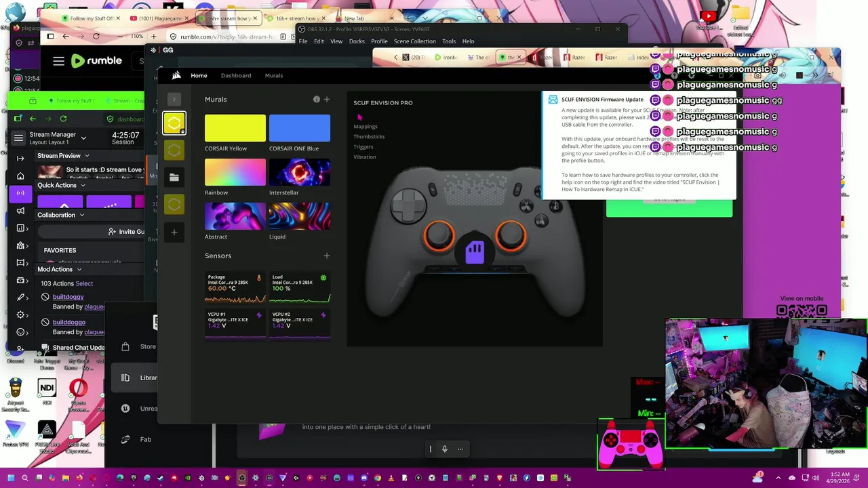Open the Twitch dashboard Home icon

pos(20,176)
